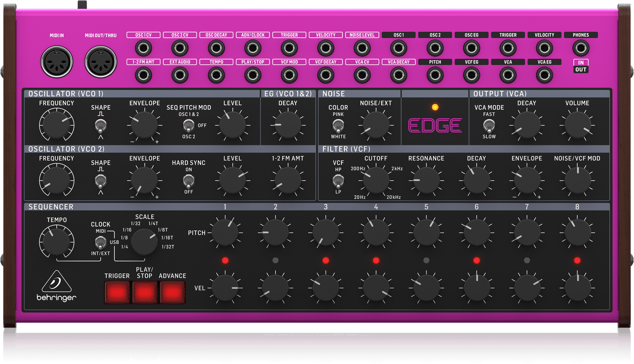634x364 pixels.
Task: Select the PHONES output jack
Action: click(x=581, y=48)
